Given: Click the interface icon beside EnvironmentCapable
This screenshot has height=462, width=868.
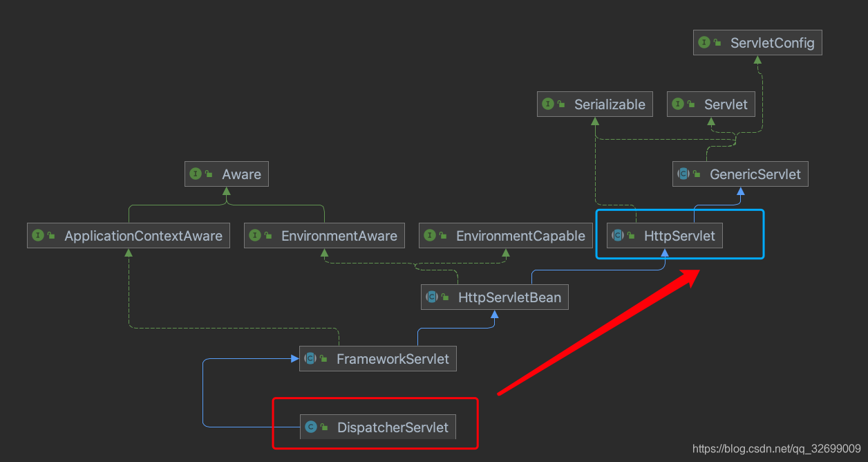Looking at the screenshot, I should click(x=431, y=235).
